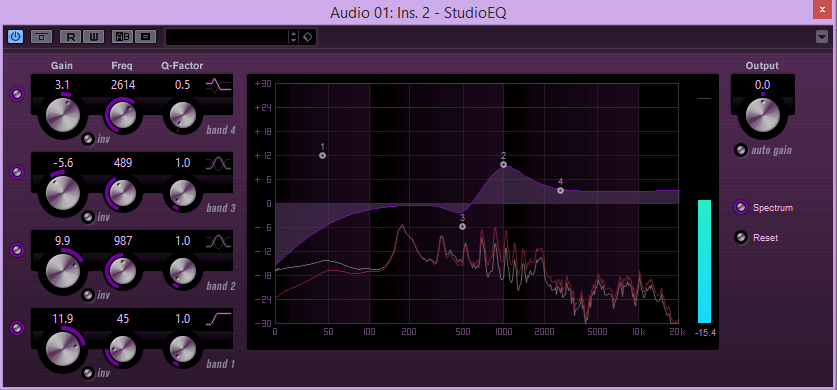
Task: Click the preset up/down stepper arrows
Action: coord(293,37)
